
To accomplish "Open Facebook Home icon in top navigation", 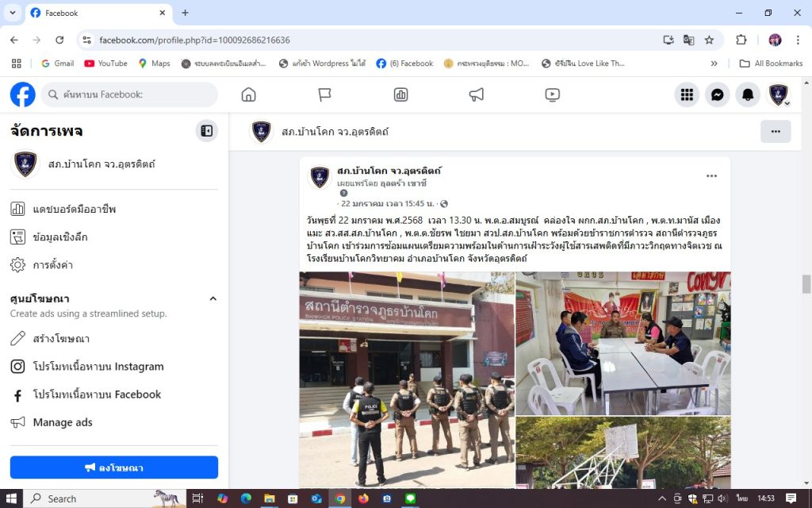I will point(248,94).
